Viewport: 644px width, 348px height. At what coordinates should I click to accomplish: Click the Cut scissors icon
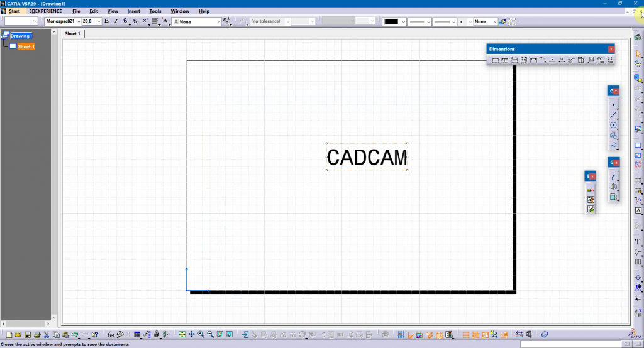47,335
